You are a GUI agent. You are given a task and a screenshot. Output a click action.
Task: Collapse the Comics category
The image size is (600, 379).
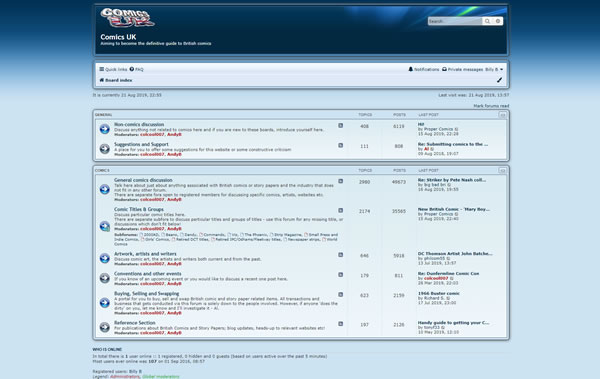[502, 170]
